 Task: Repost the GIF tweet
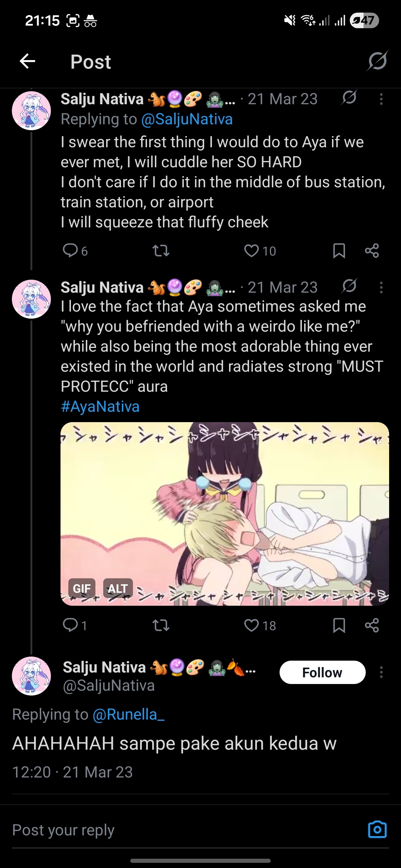click(161, 626)
